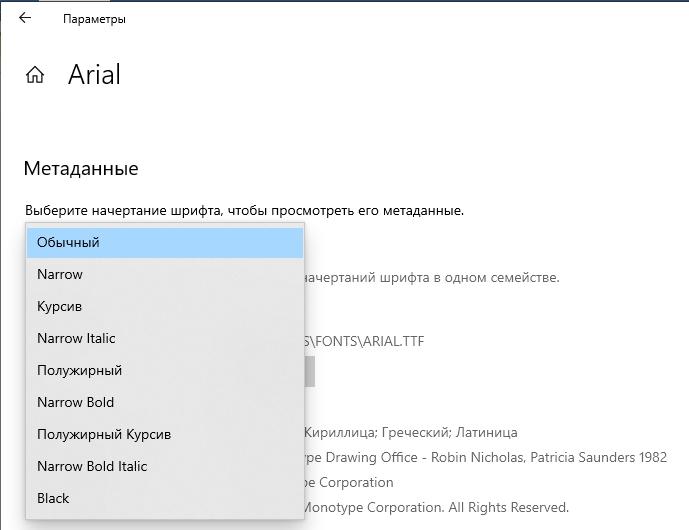Choose Narrow from the font face list
The height and width of the screenshot is (530, 689).
(x=165, y=274)
